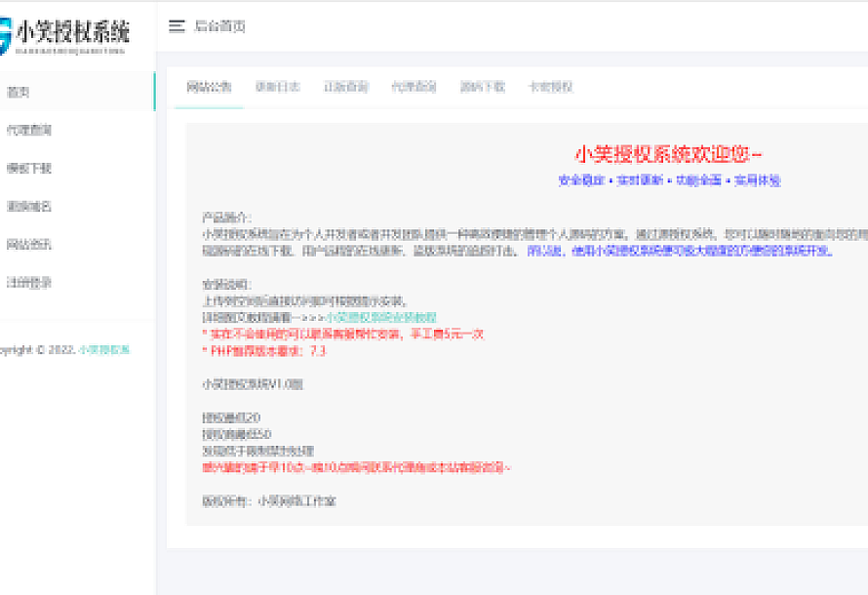Viewport: 868px width, 595px height.
Task: Click the 版权所有 小笑网络工作室 line
Action: tap(268, 501)
